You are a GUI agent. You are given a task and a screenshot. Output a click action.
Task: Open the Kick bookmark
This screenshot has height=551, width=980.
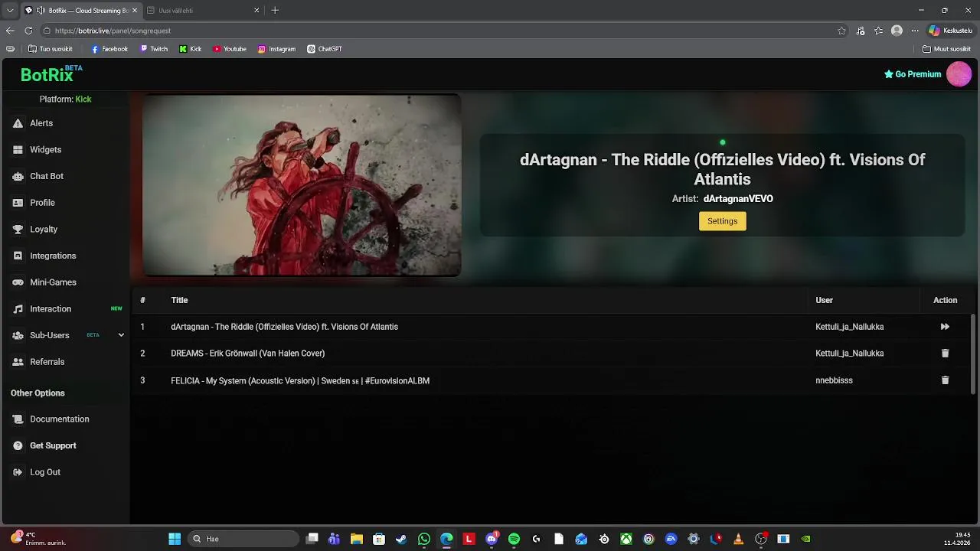pos(191,49)
